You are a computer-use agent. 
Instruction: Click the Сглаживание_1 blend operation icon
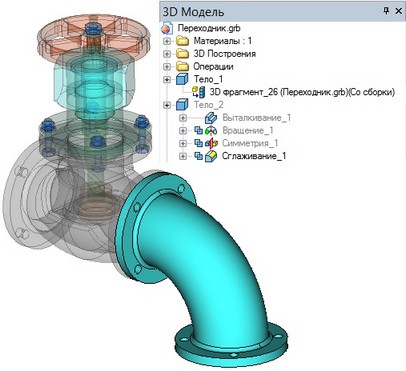coord(211,156)
